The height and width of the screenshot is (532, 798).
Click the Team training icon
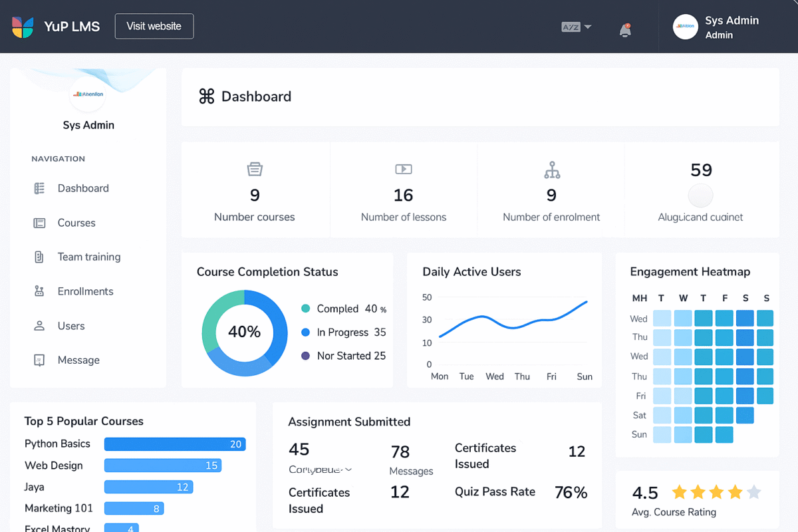pos(39,257)
